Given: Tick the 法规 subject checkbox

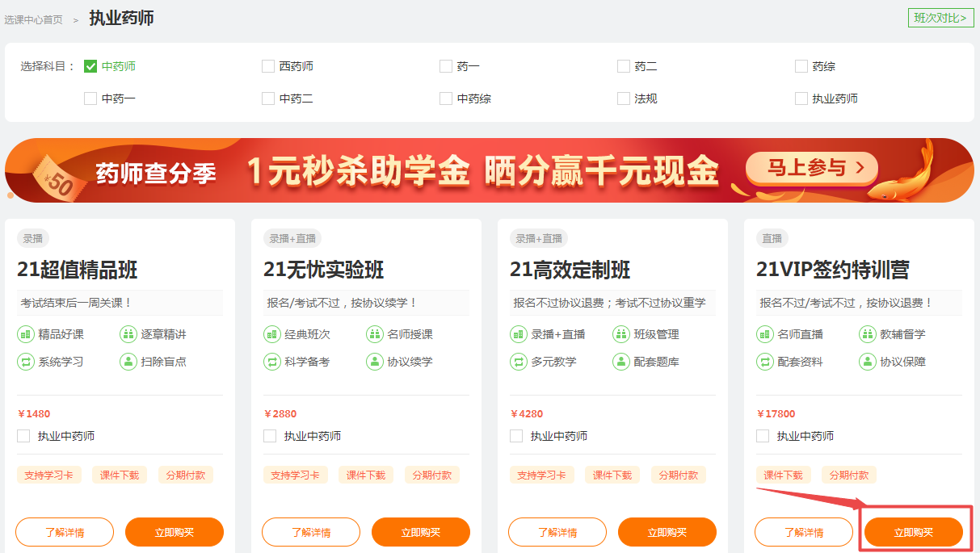Looking at the screenshot, I should pyautogui.click(x=624, y=98).
